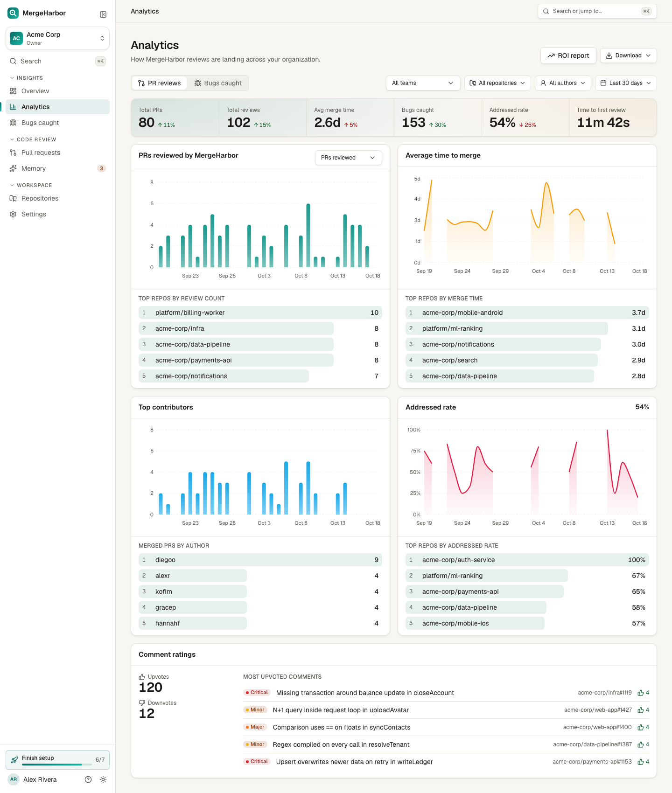Collapse the Code Review section
This screenshot has width=672, height=793.
coord(33,139)
